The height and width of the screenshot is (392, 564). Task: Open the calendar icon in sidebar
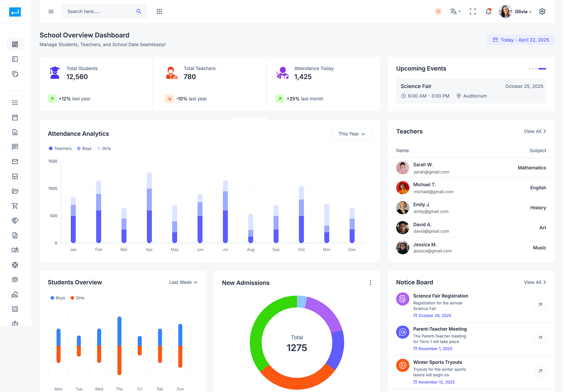click(15, 117)
